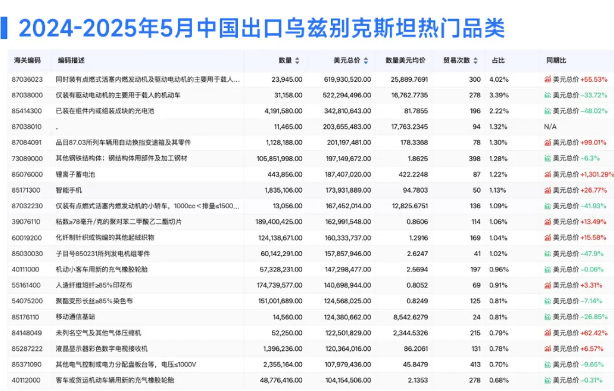Click the +55.53% year-over-year value
Image resolution: width=614 pixels, height=391 pixels.
[594, 79]
